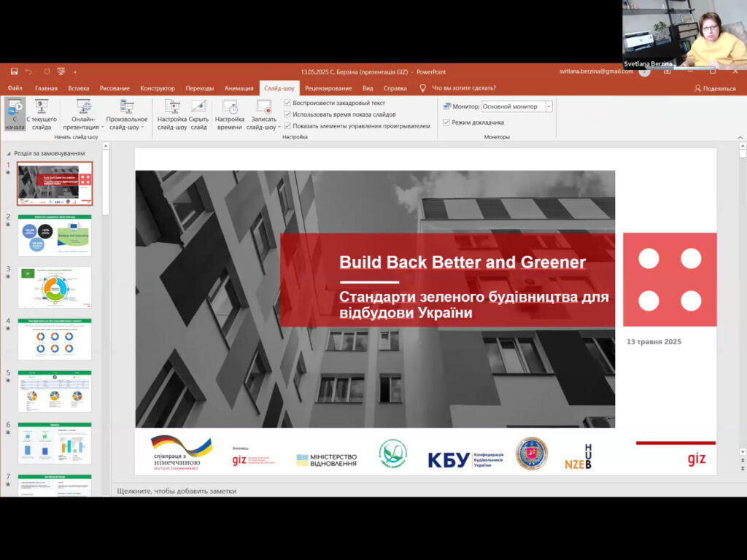Viewport: 747px width, 560px height.
Task: Uncheck Использовать время показа слайдов
Action: pyautogui.click(x=287, y=114)
